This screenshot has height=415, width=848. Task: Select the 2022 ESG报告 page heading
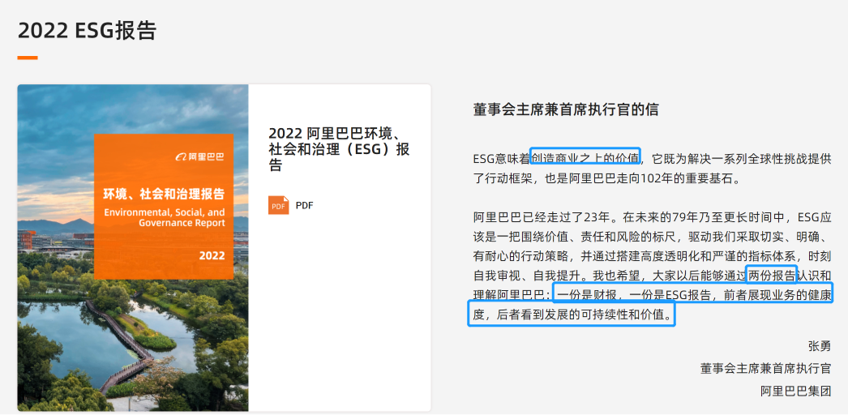pos(87,30)
